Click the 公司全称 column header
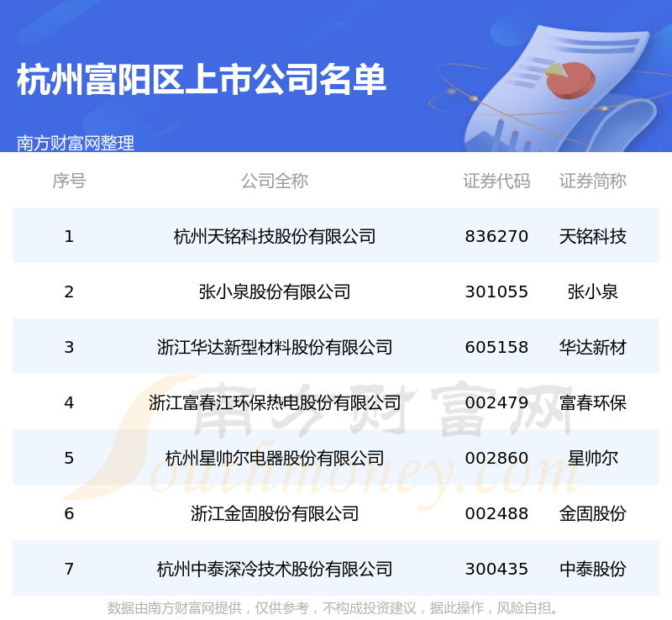The image size is (672, 620). click(x=275, y=181)
